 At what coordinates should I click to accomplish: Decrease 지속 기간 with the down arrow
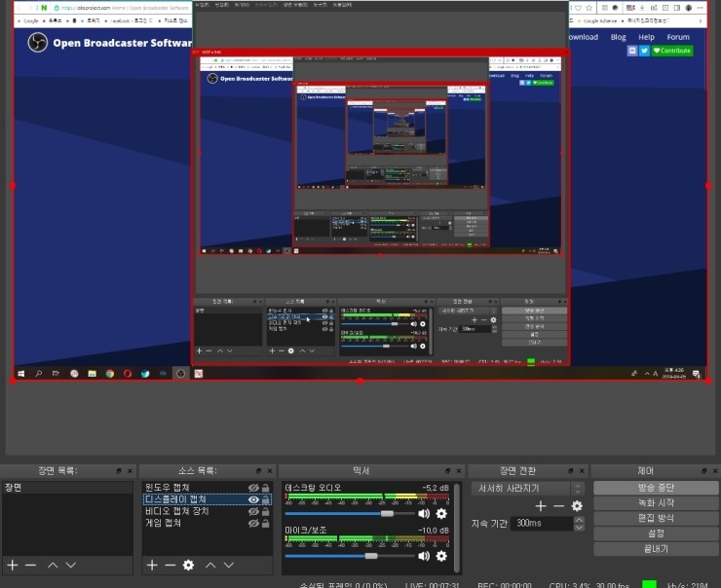click(x=579, y=527)
